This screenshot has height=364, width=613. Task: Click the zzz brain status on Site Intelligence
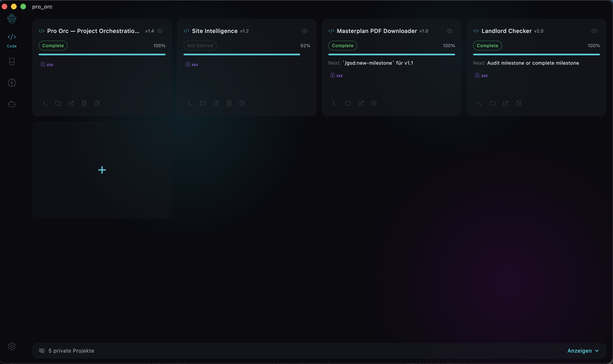[x=192, y=64]
